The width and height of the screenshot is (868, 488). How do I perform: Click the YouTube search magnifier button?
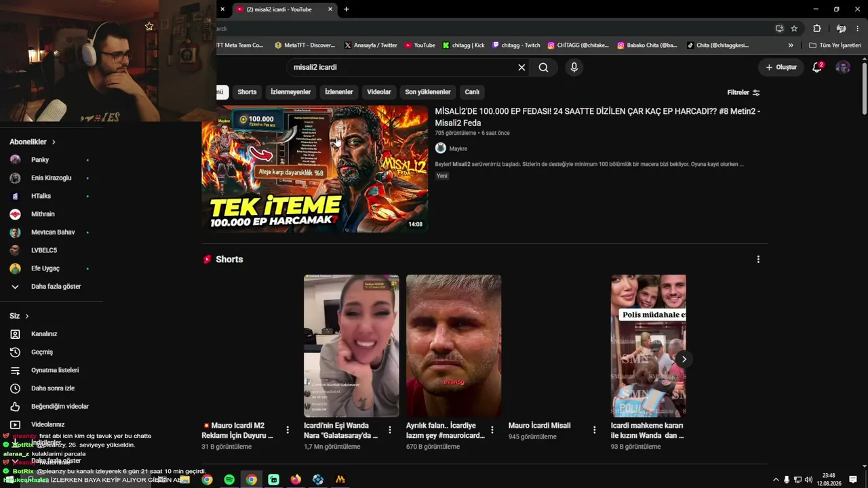[543, 67]
